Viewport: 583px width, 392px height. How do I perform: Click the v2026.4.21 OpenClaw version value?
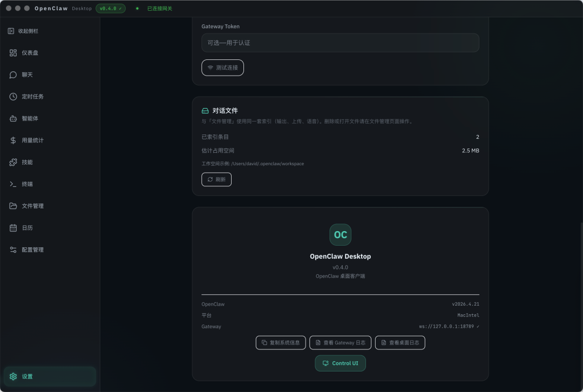pyautogui.click(x=465, y=304)
